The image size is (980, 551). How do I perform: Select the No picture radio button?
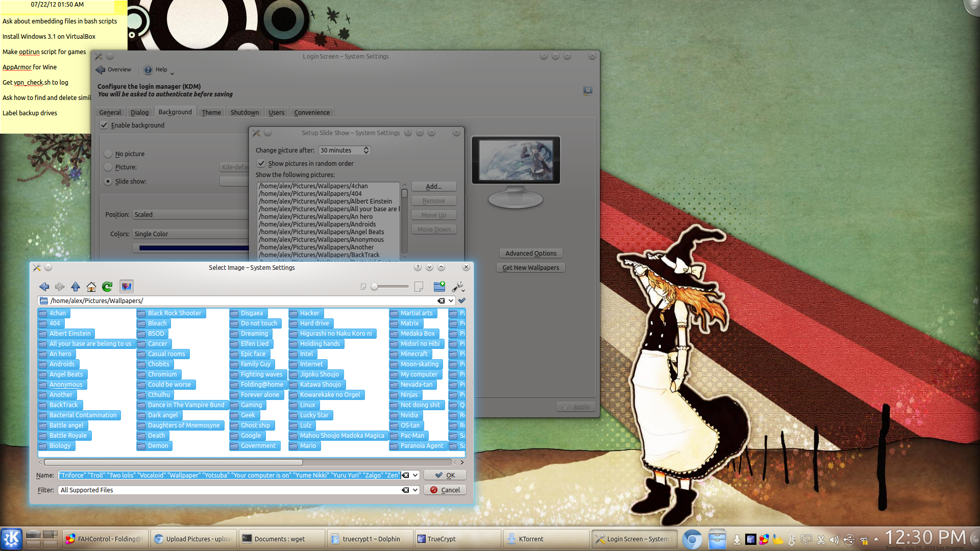tap(108, 154)
